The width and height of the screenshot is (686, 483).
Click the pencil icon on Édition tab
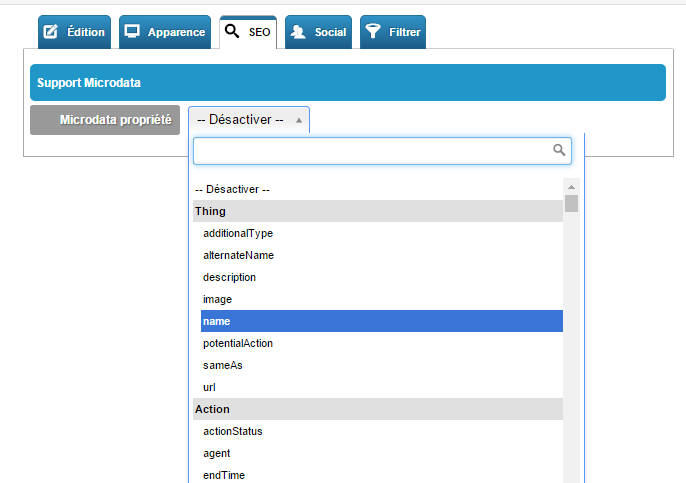[x=51, y=32]
